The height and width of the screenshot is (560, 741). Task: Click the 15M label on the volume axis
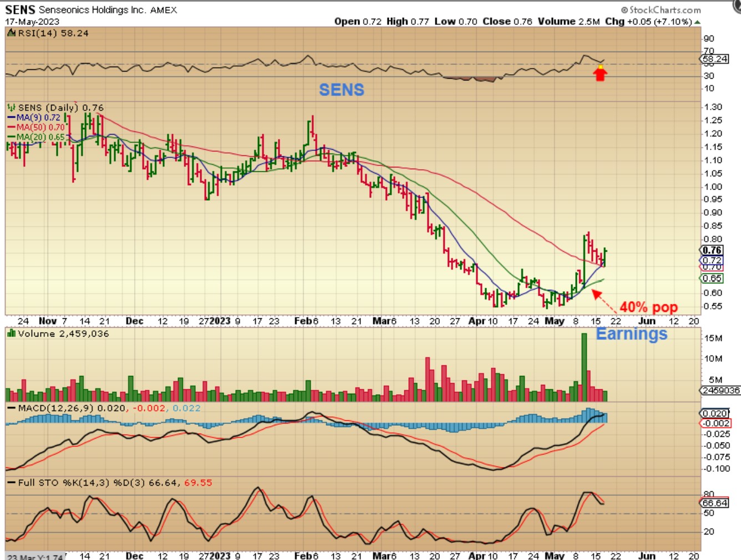[x=713, y=338]
